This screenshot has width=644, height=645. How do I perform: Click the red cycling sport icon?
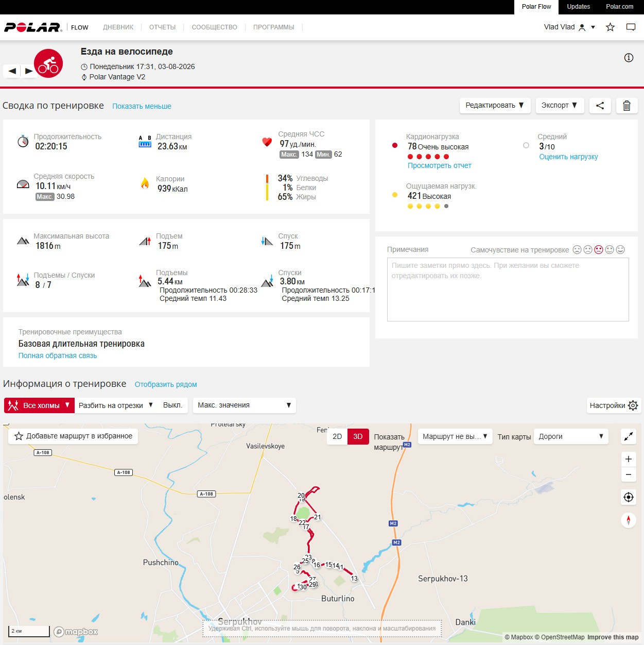(48, 63)
